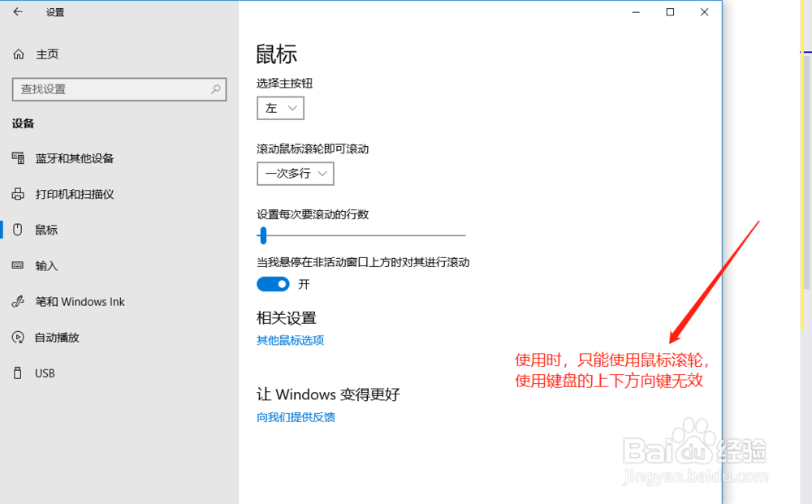812x504 pixels.
Task: Click the back arrow in Settings
Action: click(18, 11)
